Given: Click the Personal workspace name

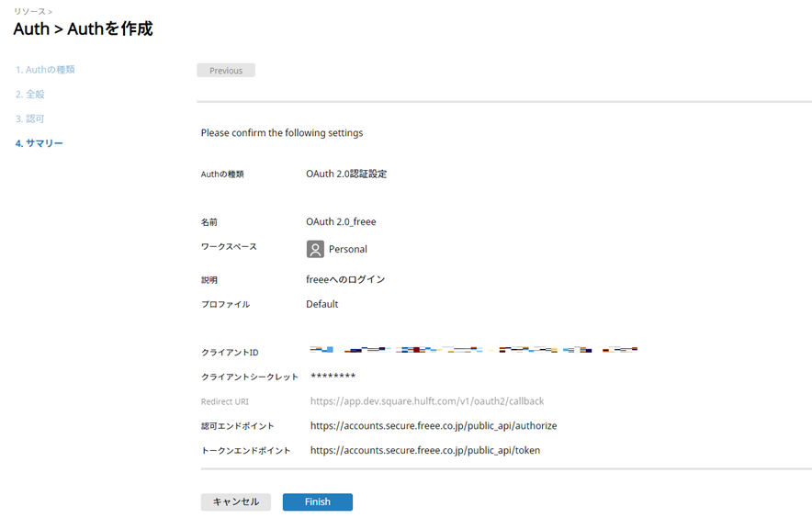Looking at the screenshot, I should click(347, 249).
